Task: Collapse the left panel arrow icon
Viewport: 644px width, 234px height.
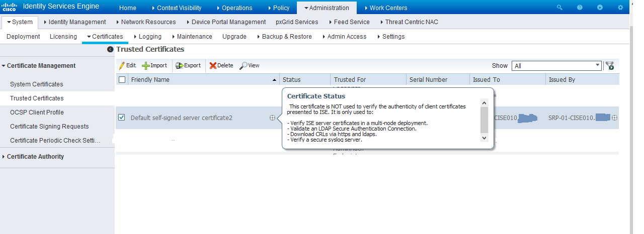Action: coord(110,50)
